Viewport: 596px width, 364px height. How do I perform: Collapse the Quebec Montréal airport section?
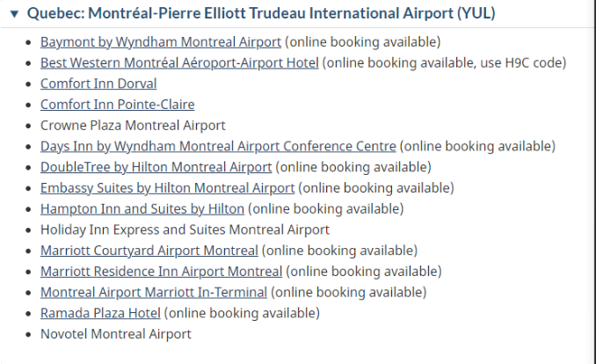(x=13, y=14)
